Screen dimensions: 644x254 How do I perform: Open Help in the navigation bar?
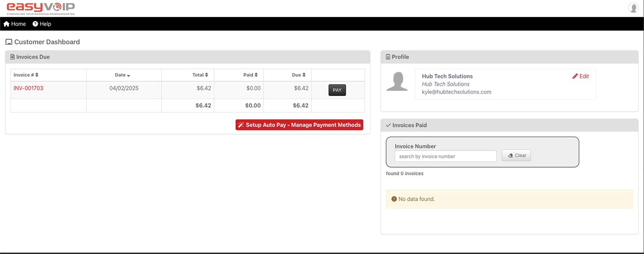42,24
